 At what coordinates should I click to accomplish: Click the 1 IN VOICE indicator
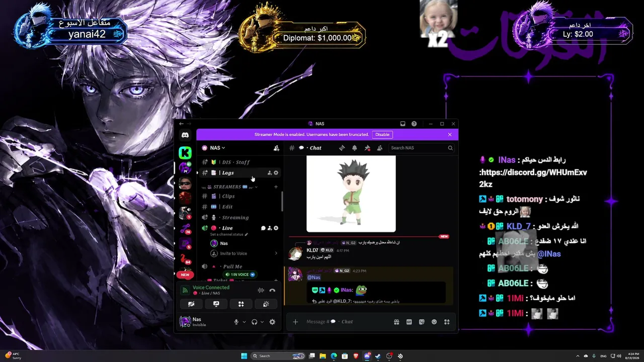[x=240, y=275]
